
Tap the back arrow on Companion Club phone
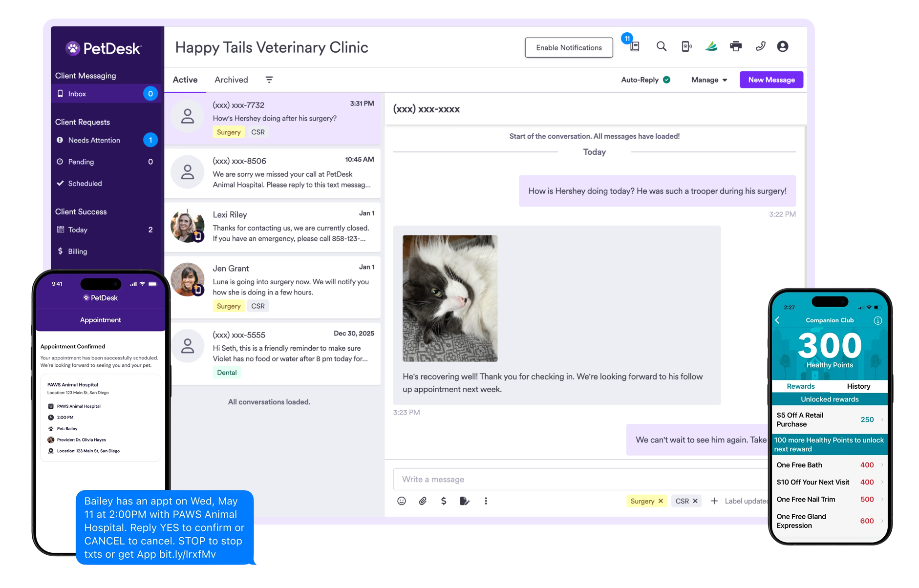[x=777, y=320]
